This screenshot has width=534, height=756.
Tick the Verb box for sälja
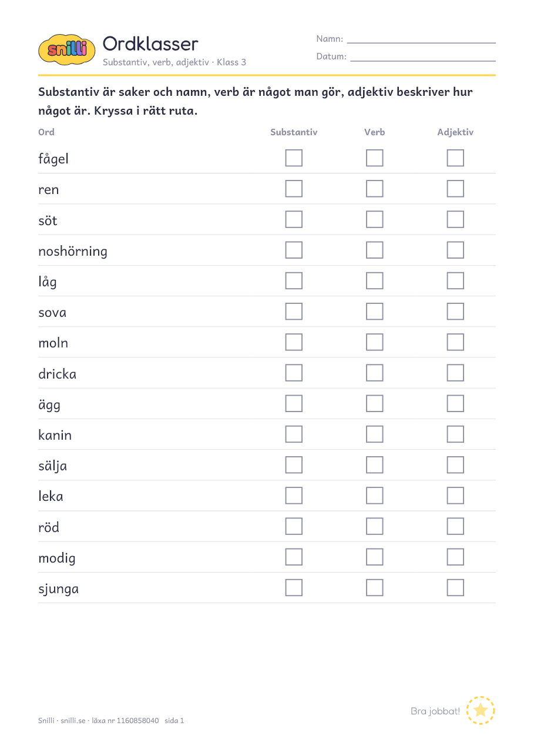(x=374, y=465)
